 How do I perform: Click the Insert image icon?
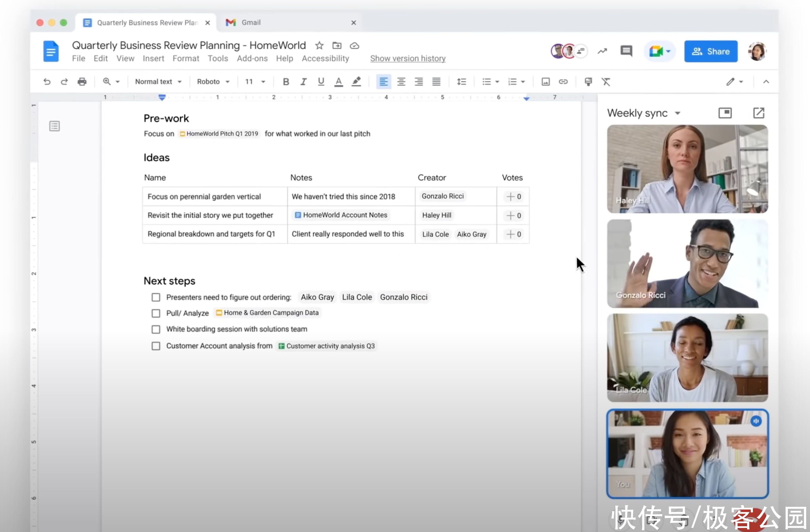click(x=545, y=81)
